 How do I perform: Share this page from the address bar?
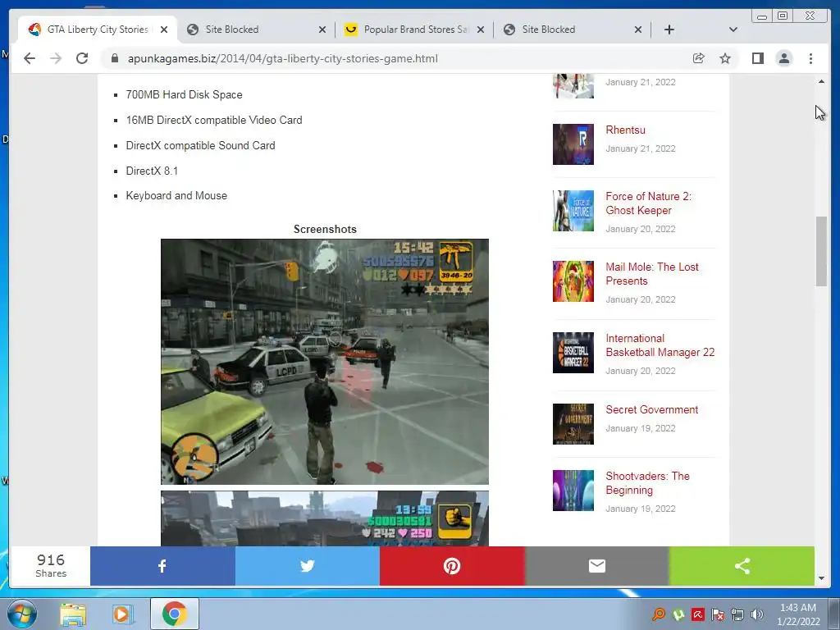[x=699, y=58]
